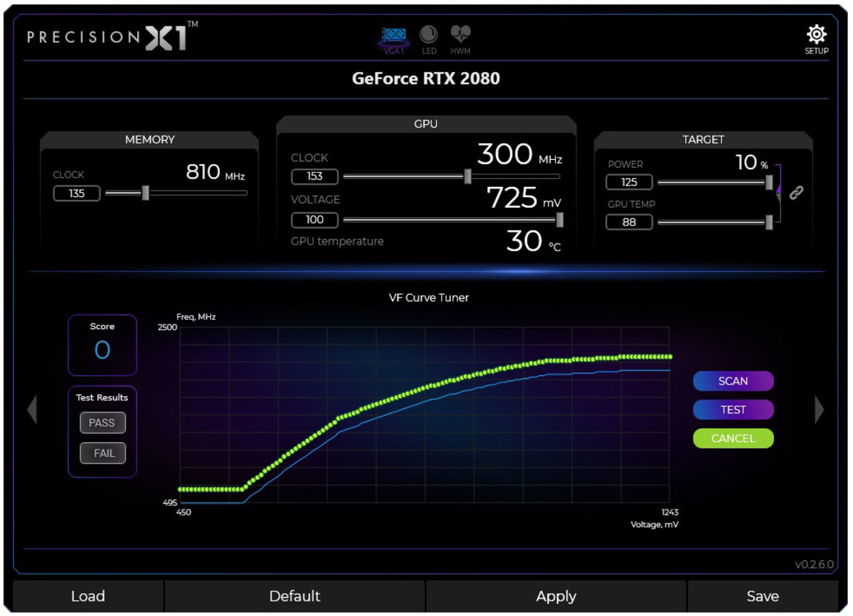Cancel the VF curve scan
Image resolution: width=853 pixels, height=616 pixels.
point(733,439)
